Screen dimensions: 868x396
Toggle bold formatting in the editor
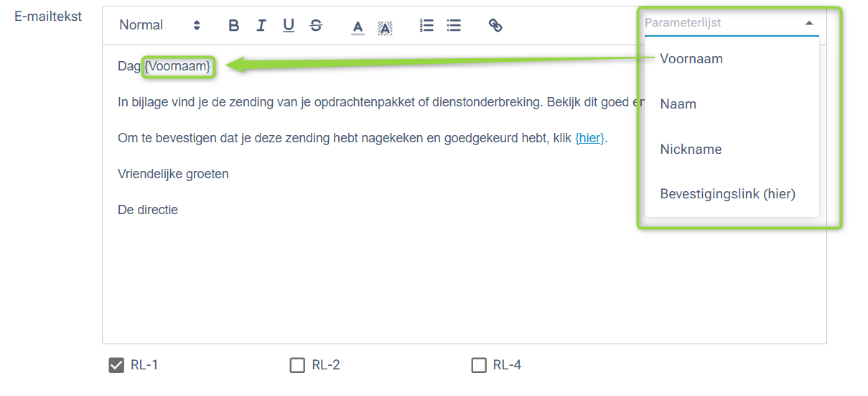point(233,25)
